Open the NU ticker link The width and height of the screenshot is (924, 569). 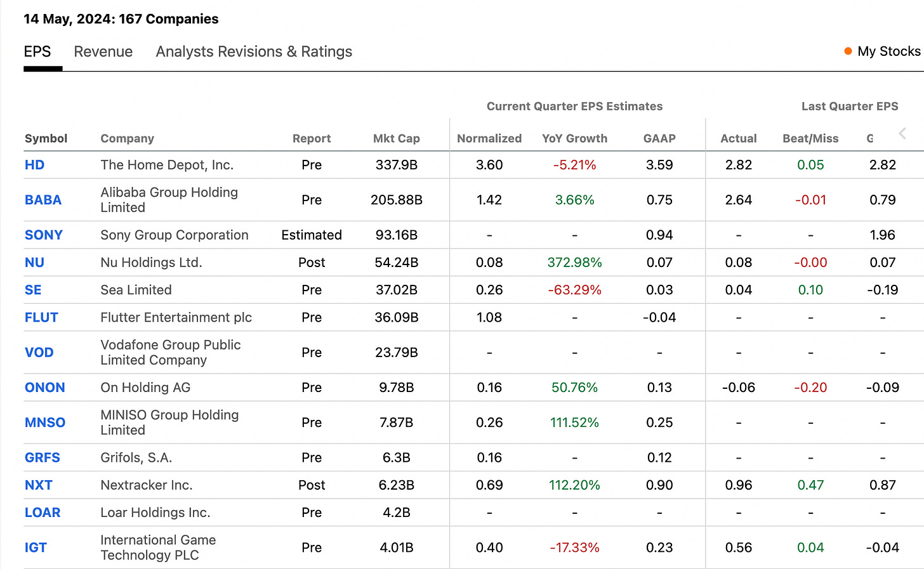(x=34, y=263)
